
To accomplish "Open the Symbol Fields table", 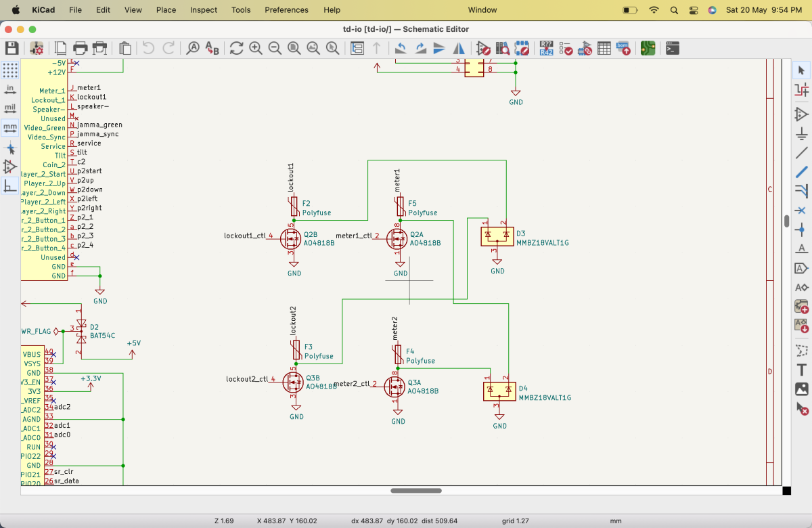I will point(604,48).
